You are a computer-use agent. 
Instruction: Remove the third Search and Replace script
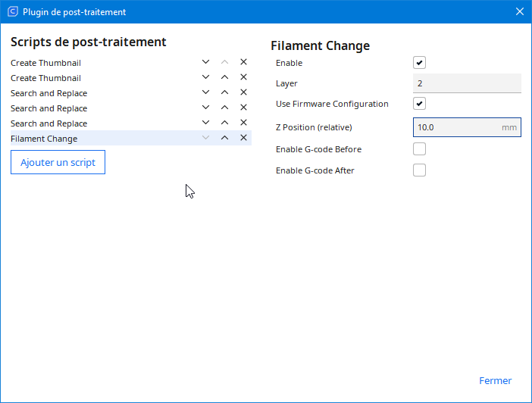point(243,123)
